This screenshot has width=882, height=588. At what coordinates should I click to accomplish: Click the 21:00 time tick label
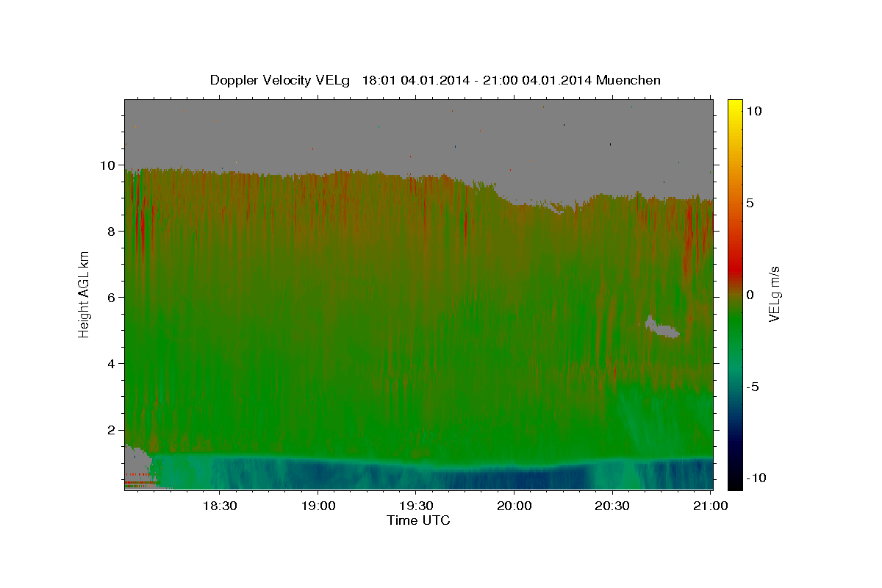710,506
